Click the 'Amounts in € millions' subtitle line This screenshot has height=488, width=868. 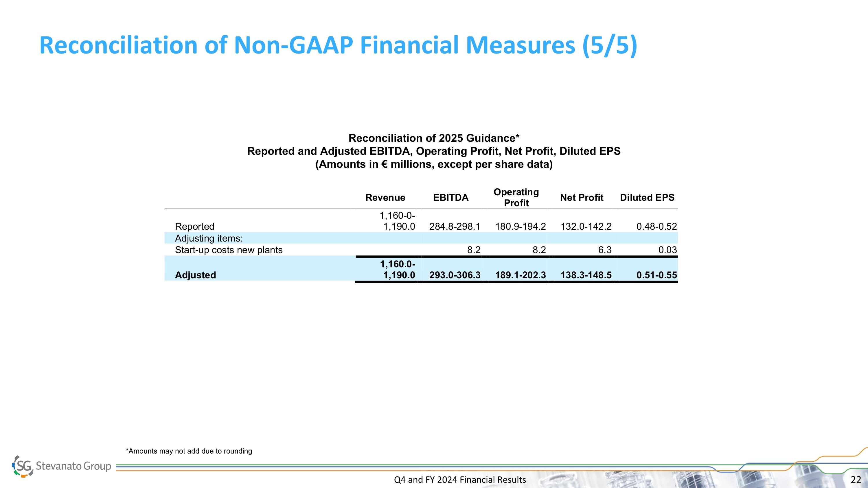[x=434, y=164]
